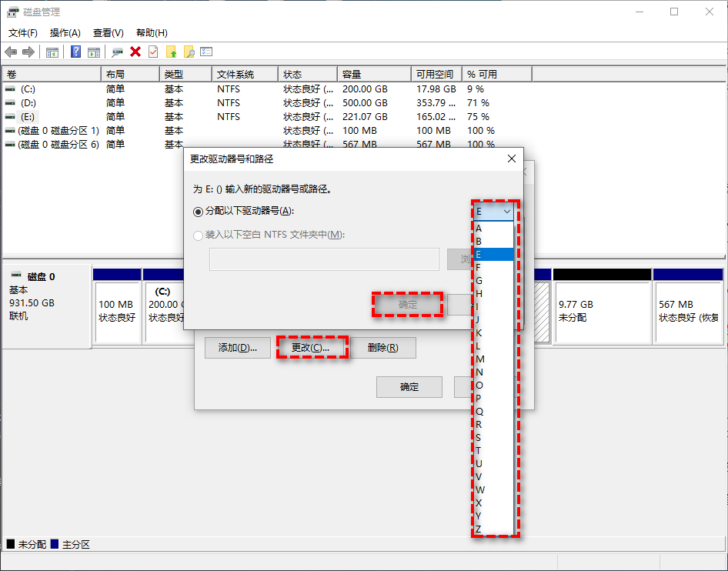Select the (C:) 200.00 partition block

click(x=164, y=306)
